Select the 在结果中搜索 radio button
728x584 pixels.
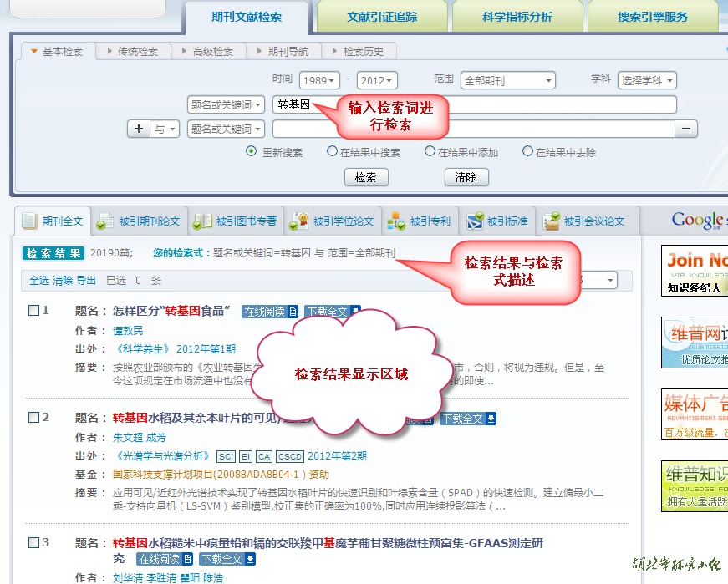pyautogui.click(x=333, y=152)
